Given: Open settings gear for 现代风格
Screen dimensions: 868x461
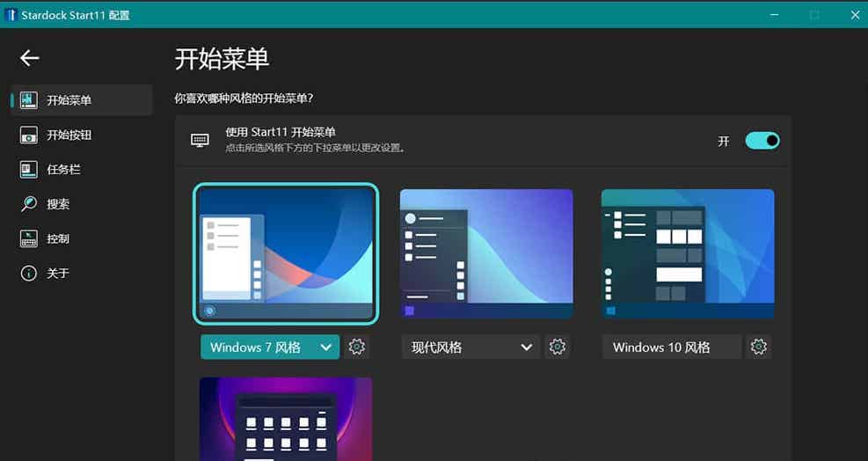Looking at the screenshot, I should (558, 347).
